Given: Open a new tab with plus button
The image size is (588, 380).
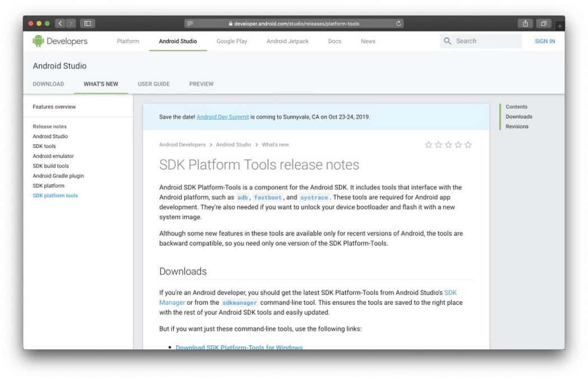Looking at the screenshot, I should 559,26.
